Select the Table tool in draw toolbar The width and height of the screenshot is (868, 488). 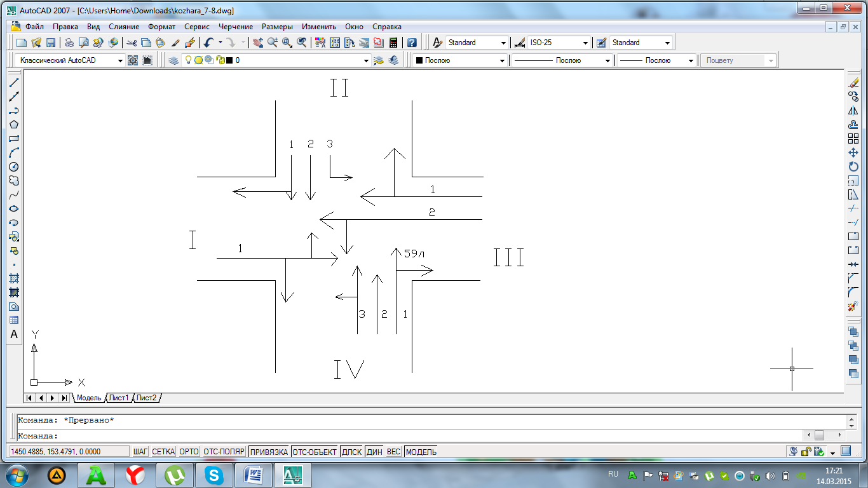[x=14, y=320]
